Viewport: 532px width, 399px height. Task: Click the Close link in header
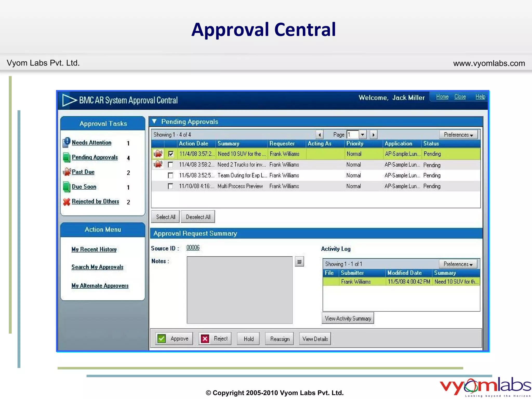coord(460,97)
